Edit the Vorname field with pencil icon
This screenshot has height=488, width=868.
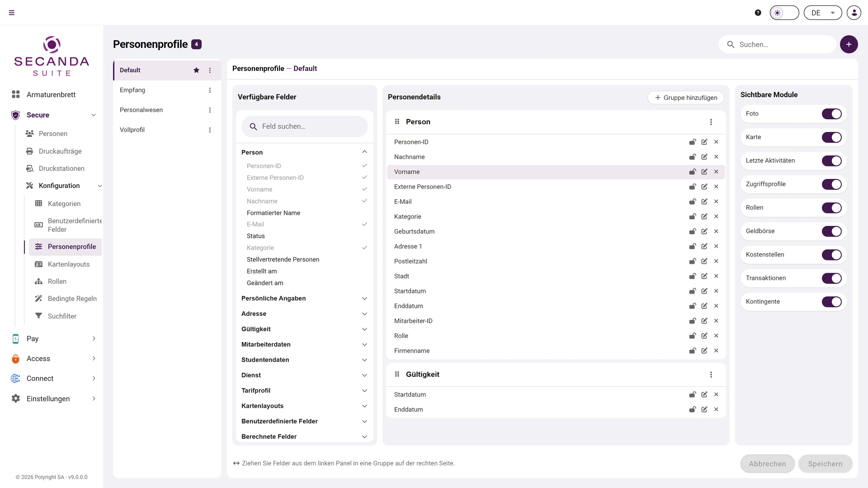[704, 172]
